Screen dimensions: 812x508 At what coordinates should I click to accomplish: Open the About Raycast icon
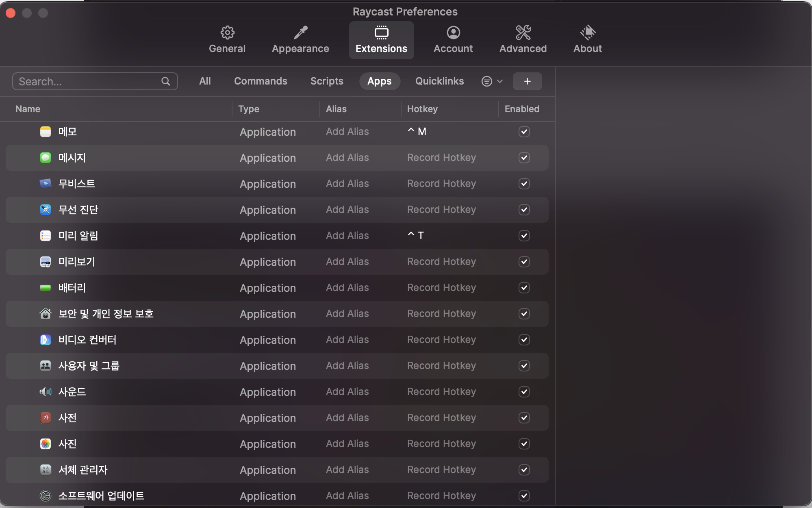point(588,33)
